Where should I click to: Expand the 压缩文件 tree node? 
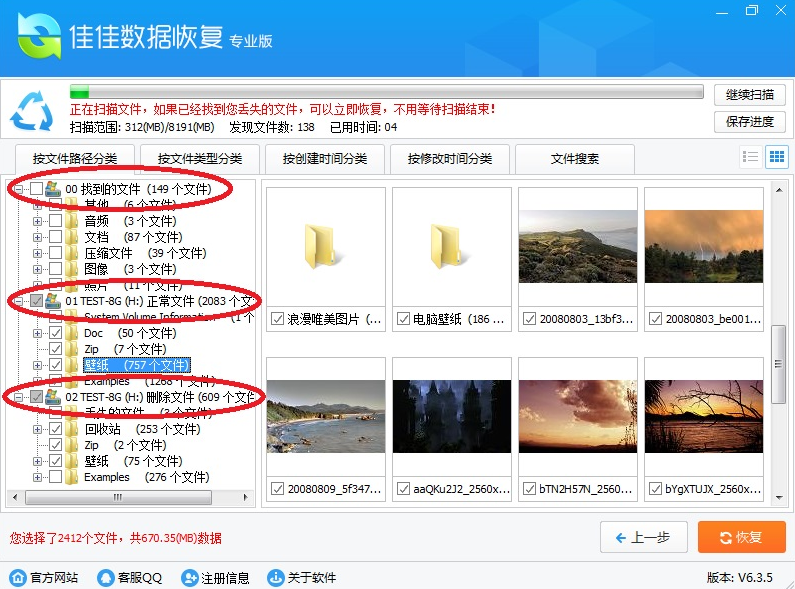click(x=37, y=253)
